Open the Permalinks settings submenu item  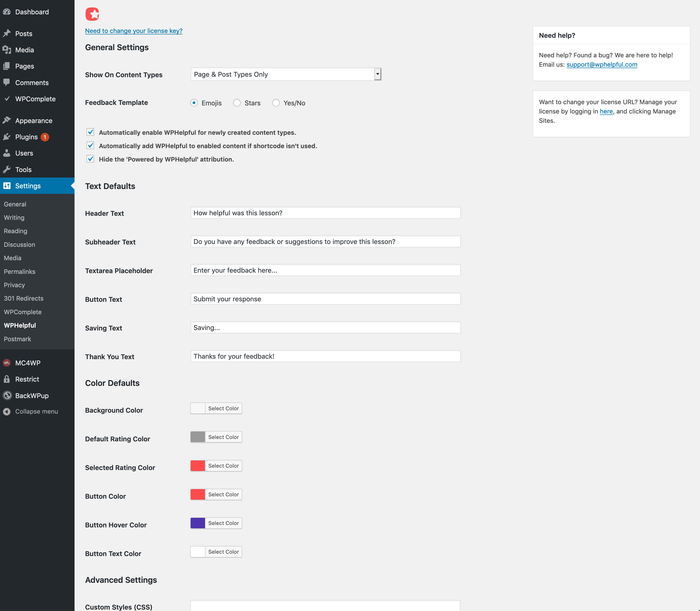pos(19,271)
